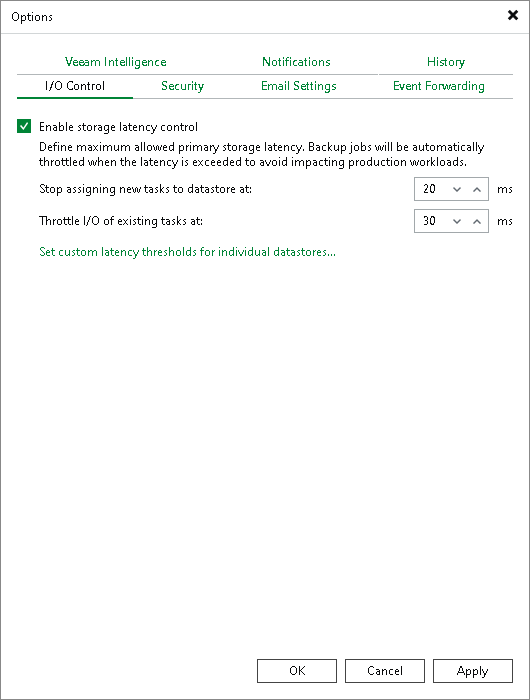This screenshot has width=530, height=700.
Task: Increase the throttle I/O latency value
Action: 477,221
